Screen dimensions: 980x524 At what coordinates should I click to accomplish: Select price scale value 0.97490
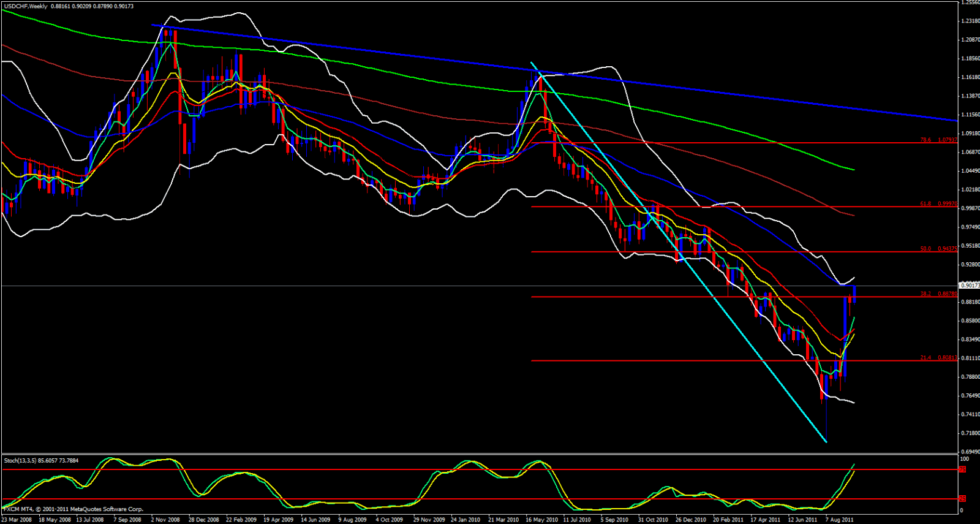(970, 227)
